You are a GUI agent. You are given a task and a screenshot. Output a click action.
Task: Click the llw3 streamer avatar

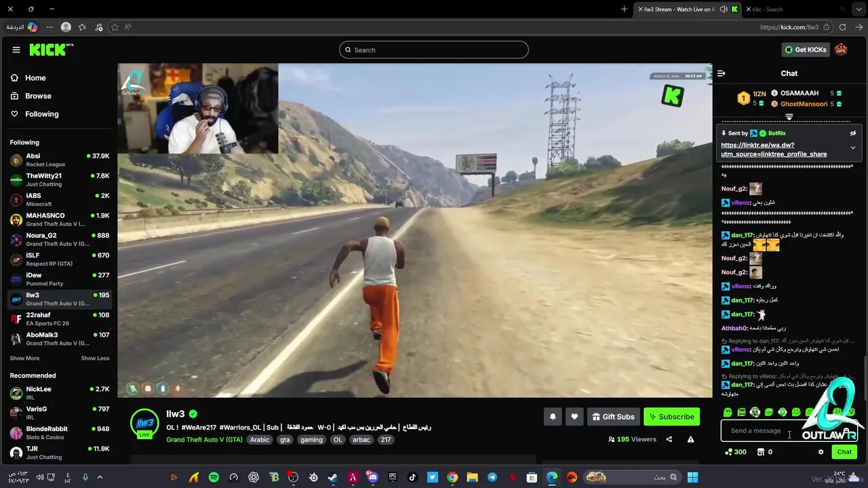click(x=144, y=423)
